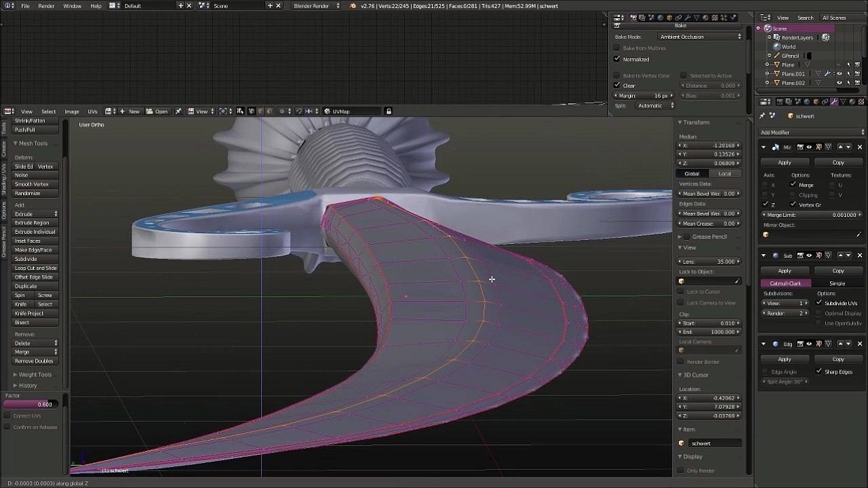Click the Merge Limit value field

(812, 215)
